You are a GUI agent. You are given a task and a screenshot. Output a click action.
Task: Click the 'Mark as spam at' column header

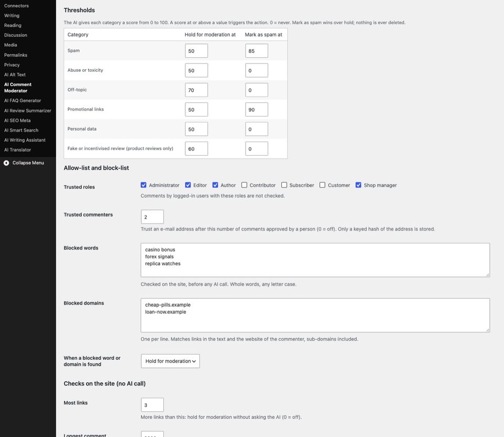pos(264,35)
